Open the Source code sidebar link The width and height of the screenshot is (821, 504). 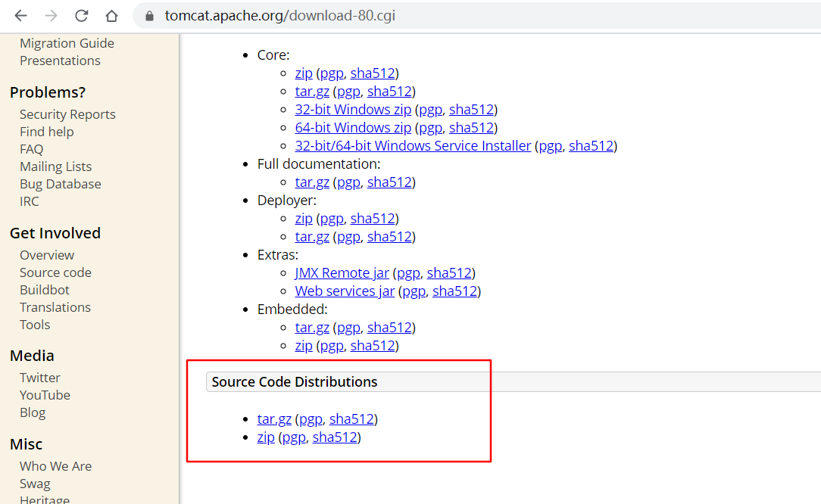click(55, 272)
